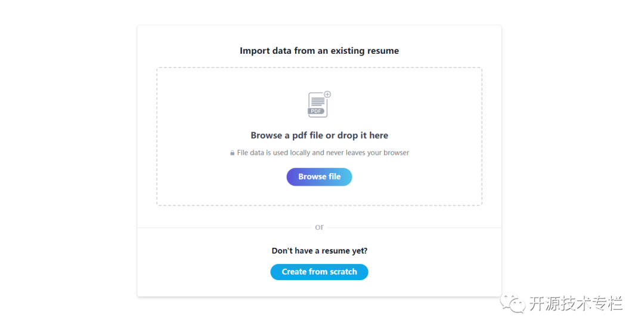The height and width of the screenshot is (332, 644).
Task: Click the 'Don't have a resume yet?' text
Action: coord(319,251)
